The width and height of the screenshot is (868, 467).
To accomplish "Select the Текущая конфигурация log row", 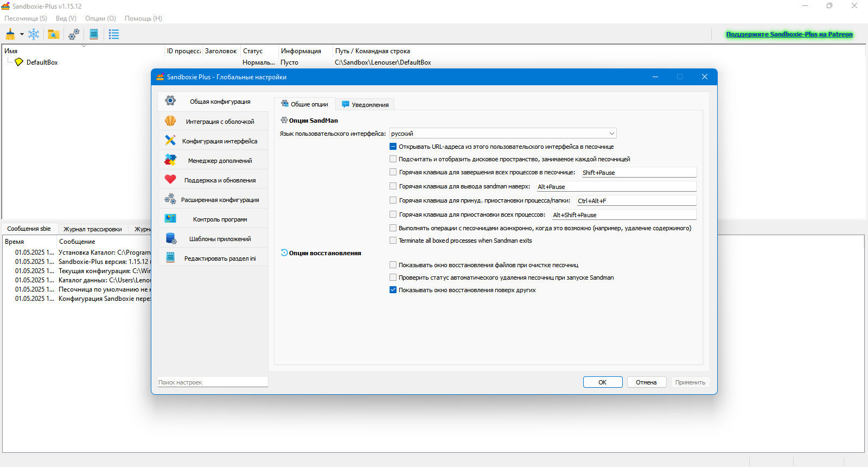I will click(77, 271).
